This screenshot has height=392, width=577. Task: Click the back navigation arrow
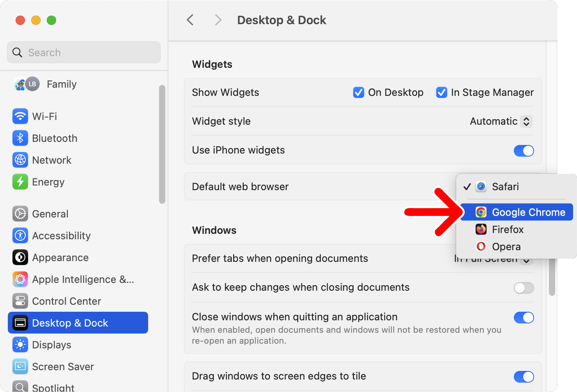(x=190, y=20)
